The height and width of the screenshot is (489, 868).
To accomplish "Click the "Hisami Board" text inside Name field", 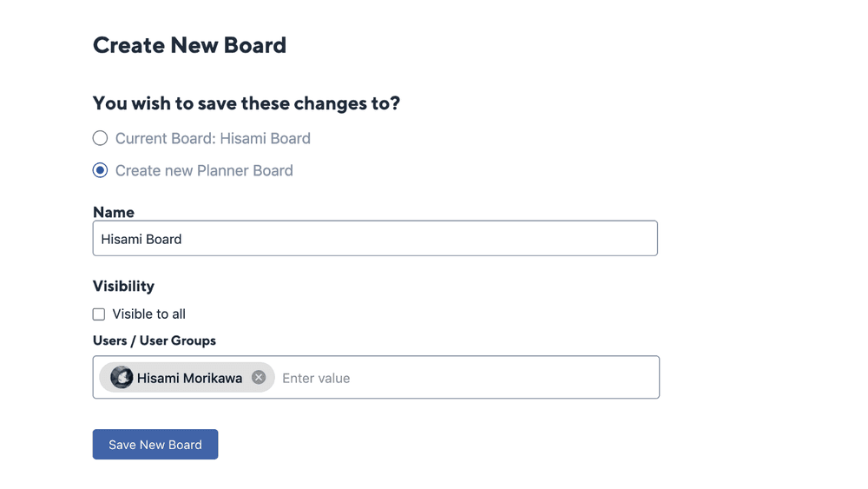I will (x=141, y=239).
